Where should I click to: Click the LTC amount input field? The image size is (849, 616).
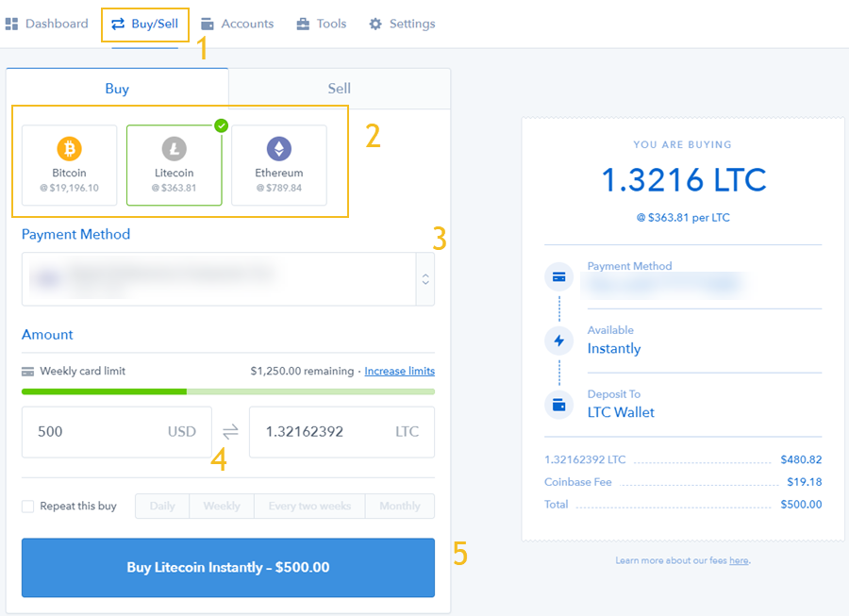(x=341, y=432)
